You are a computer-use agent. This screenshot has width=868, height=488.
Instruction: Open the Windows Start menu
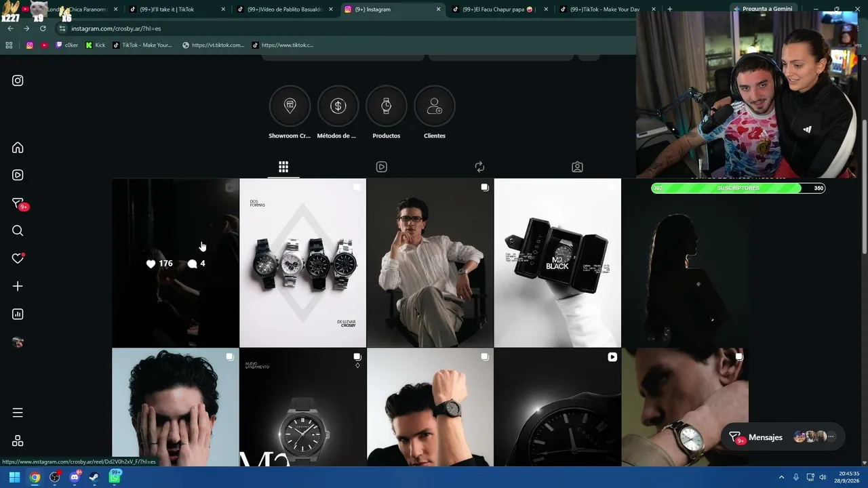click(x=14, y=477)
